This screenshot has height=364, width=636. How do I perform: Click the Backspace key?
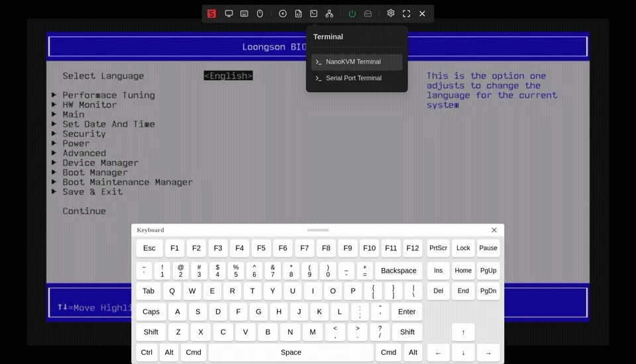[399, 271]
